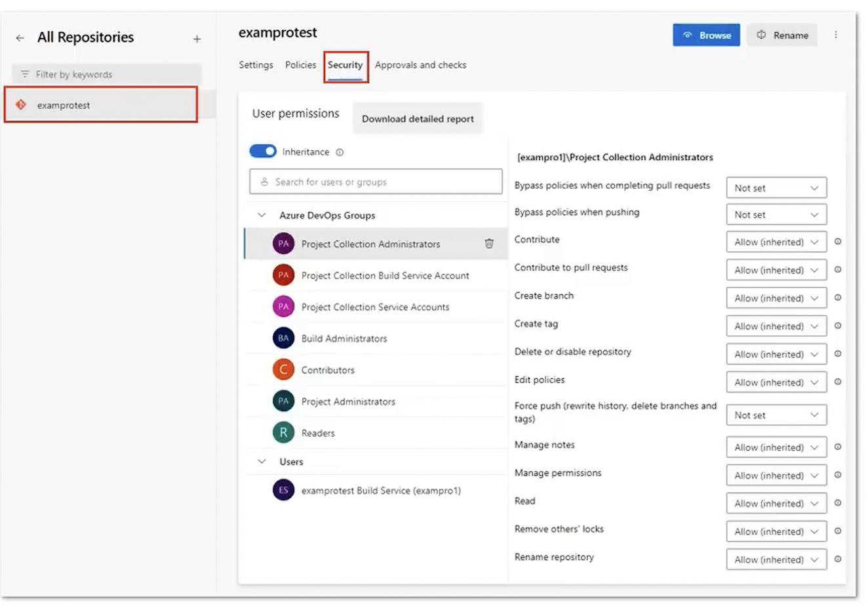The height and width of the screenshot is (606, 868).
Task: Open the Create branch permission dropdown
Action: tap(776, 298)
